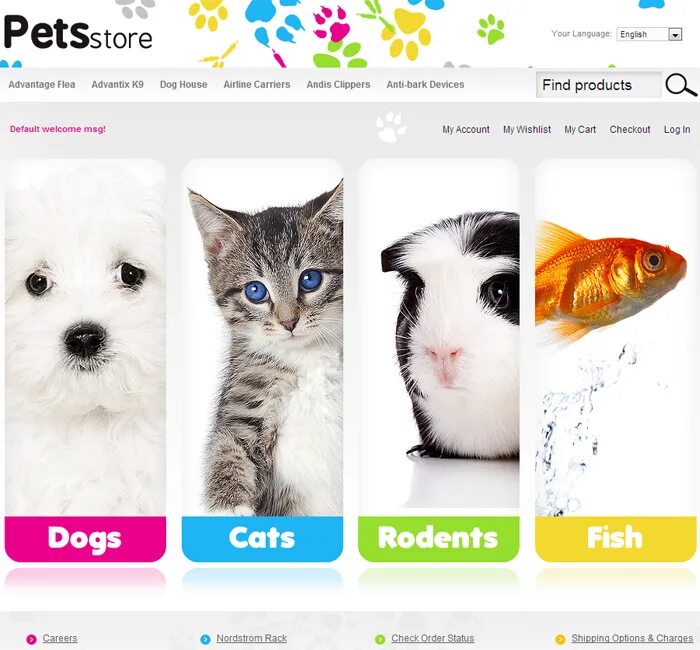
Task: Open the Checkout link
Action: pyautogui.click(x=629, y=129)
